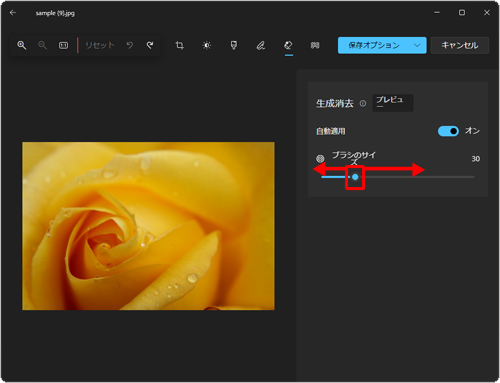Click the プレビュー preview badge

tap(393, 103)
